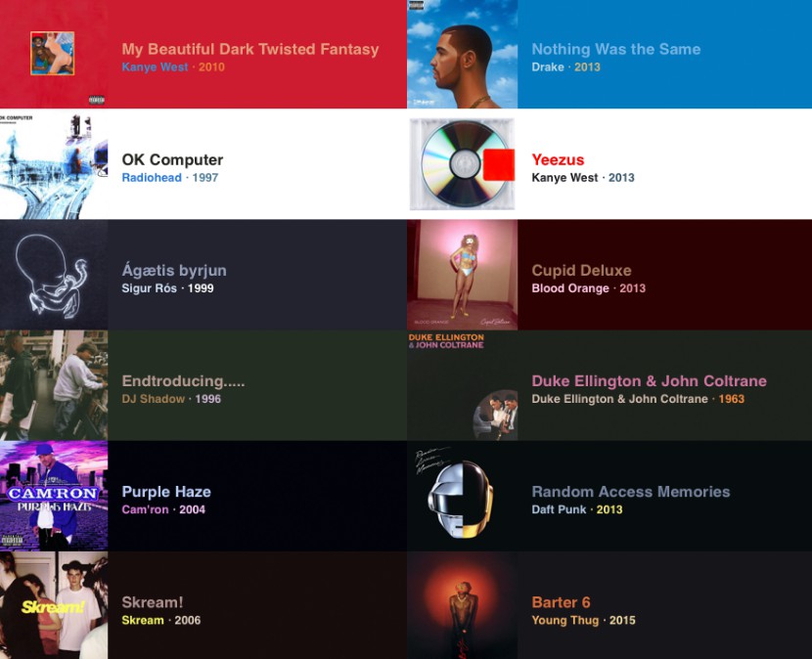This screenshot has height=659, width=812.
Task: Open the DJ Shadow artist link
Action: pyautogui.click(x=154, y=399)
